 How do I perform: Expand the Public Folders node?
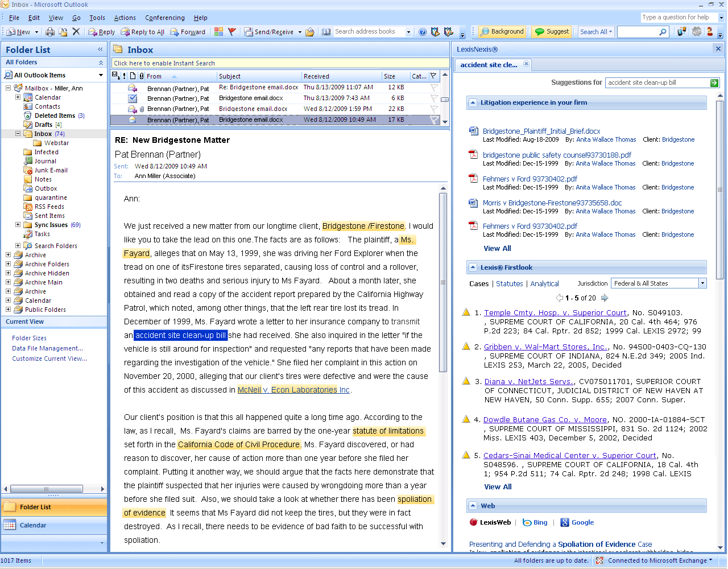click(x=9, y=310)
